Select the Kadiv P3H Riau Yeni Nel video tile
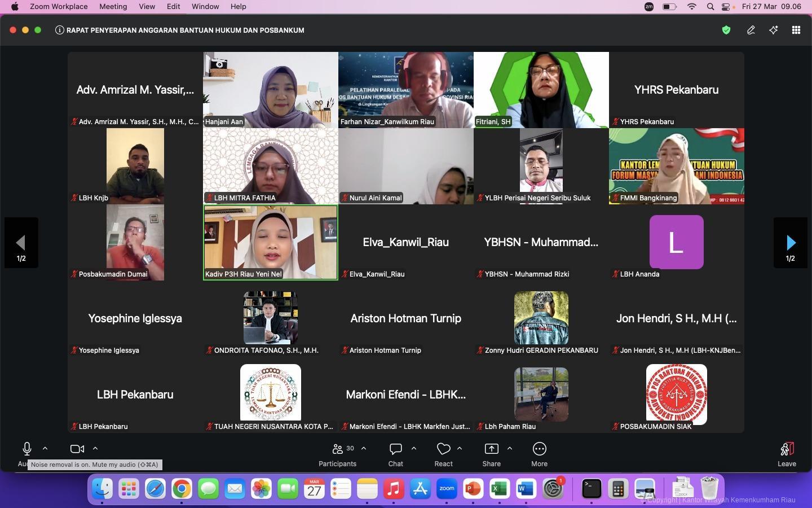 click(271, 242)
